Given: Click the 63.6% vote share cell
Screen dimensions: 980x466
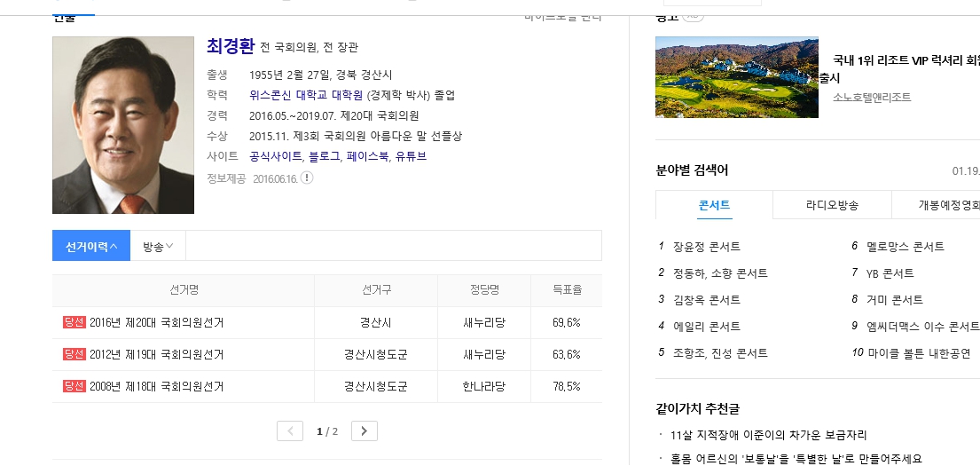Looking at the screenshot, I should coord(567,355).
